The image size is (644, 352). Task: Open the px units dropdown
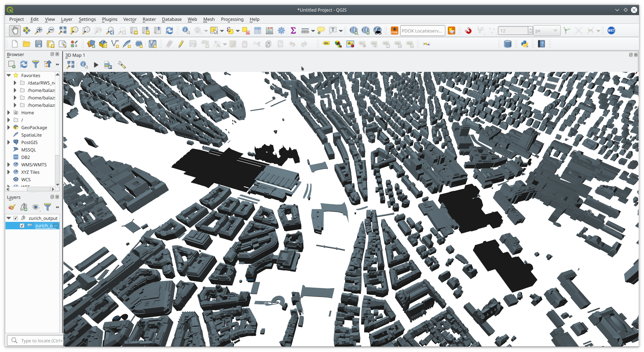(x=547, y=30)
